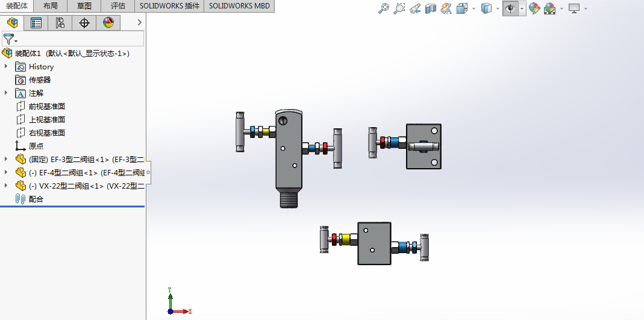644x320 pixels.
Task: Click yellow bonnet on the tall valve
Action: (266, 132)
